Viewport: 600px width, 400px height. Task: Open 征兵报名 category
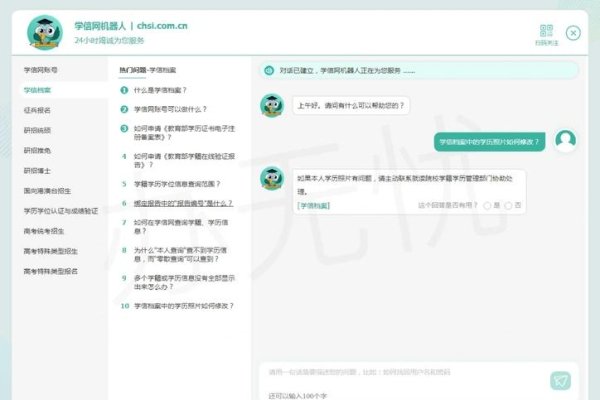click(x=37, y=110)
